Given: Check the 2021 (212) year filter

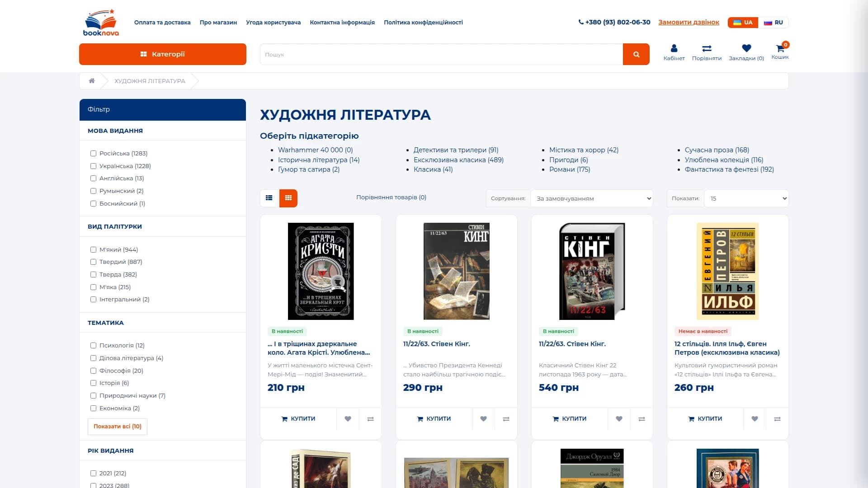Looking at the screenshot, I should [93, 474].
